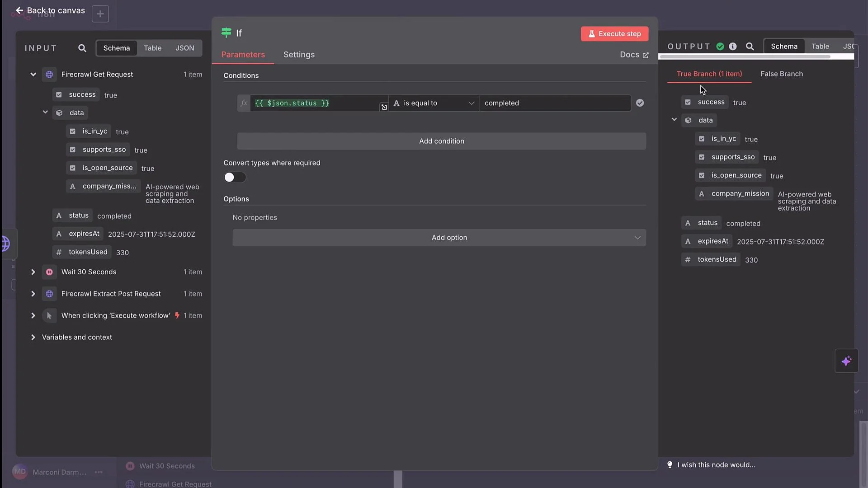Image resolution: width=868 pixels, height=488 pixels.
Task: Click the condition row checkmark icon
Action: [640, 103]
